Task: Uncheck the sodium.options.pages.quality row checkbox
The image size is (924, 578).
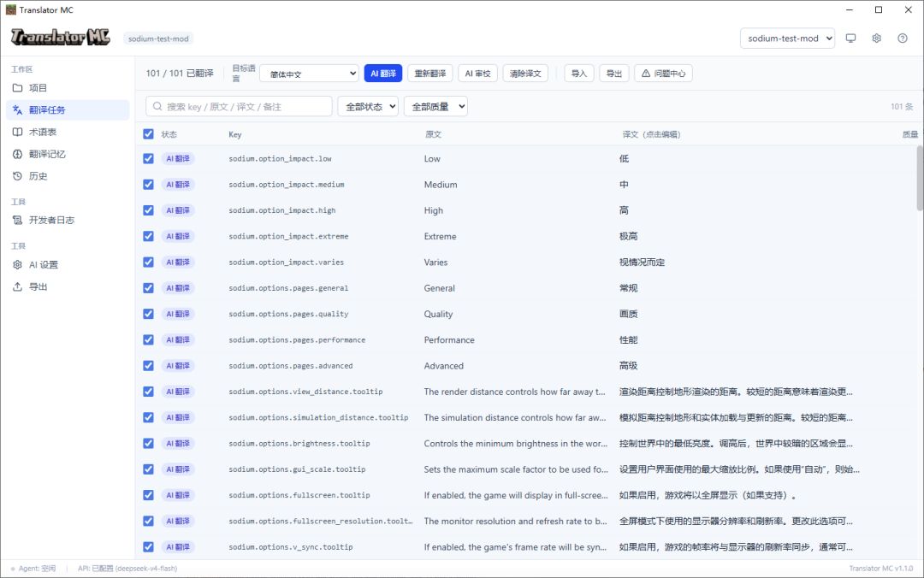Action: (149, 314)
